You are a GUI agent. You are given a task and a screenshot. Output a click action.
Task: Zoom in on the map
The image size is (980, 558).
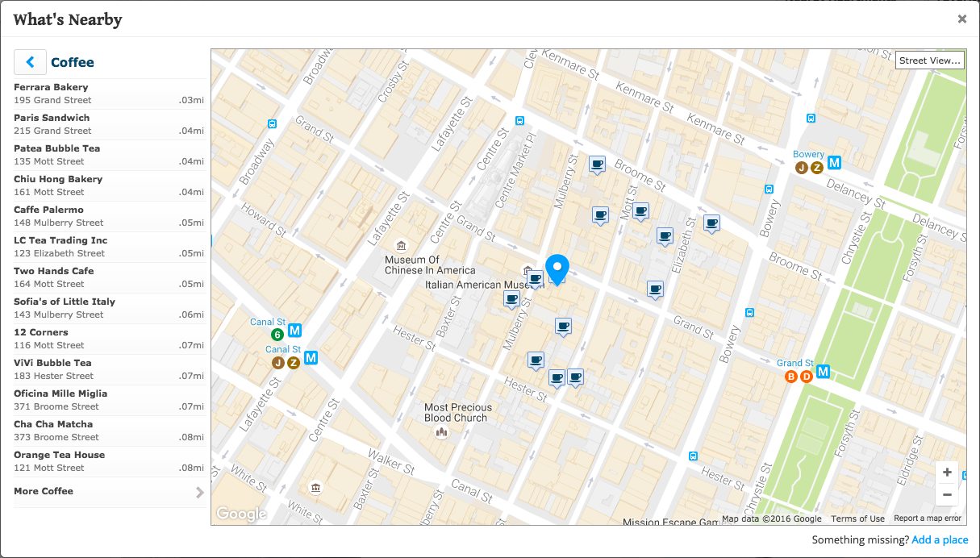coord(947,473)
